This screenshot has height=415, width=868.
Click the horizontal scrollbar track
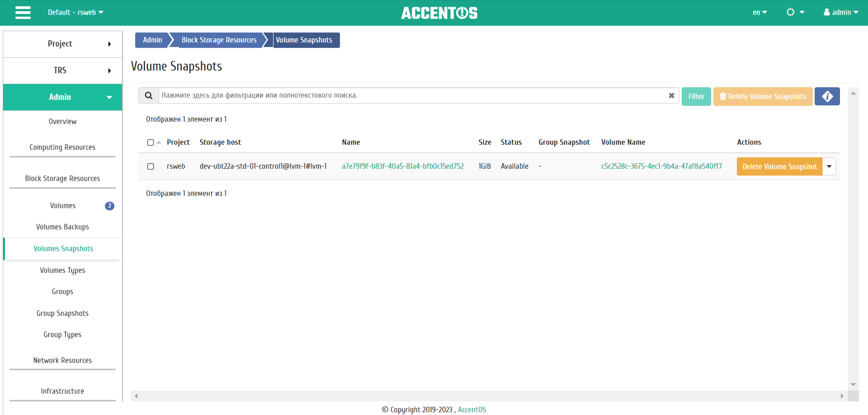pyautogui.click(x=489, y=396)
